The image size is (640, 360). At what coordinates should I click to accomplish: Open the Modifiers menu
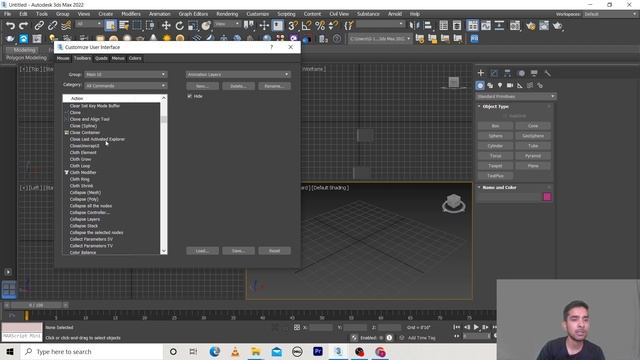tap(131, 14)
